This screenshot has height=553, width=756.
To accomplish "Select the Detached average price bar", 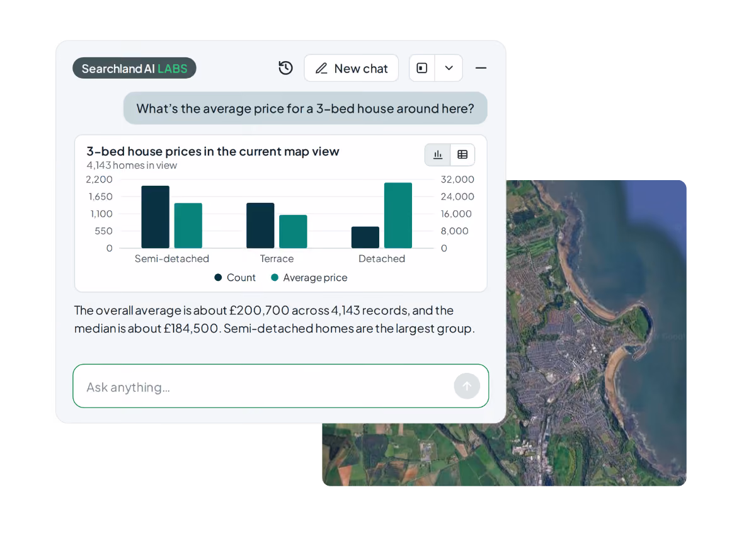I will 398,215.
